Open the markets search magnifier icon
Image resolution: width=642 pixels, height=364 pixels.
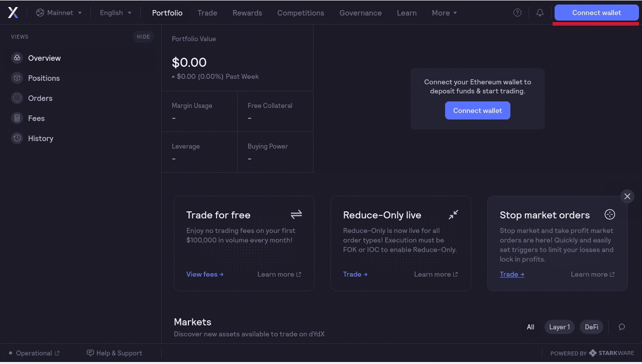[622, 327]
